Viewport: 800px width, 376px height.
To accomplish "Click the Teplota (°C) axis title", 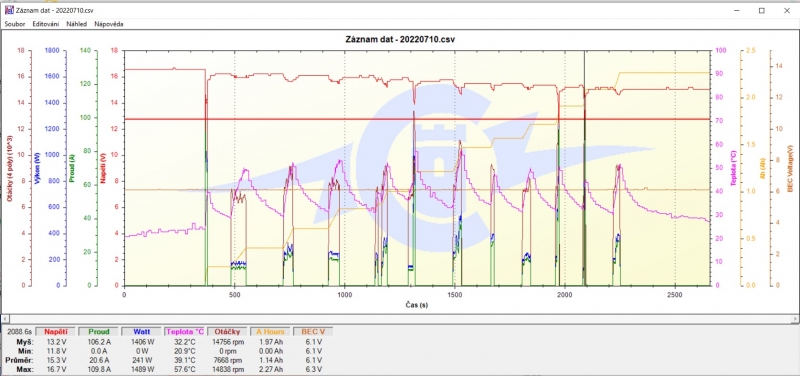I will point(733,167).
